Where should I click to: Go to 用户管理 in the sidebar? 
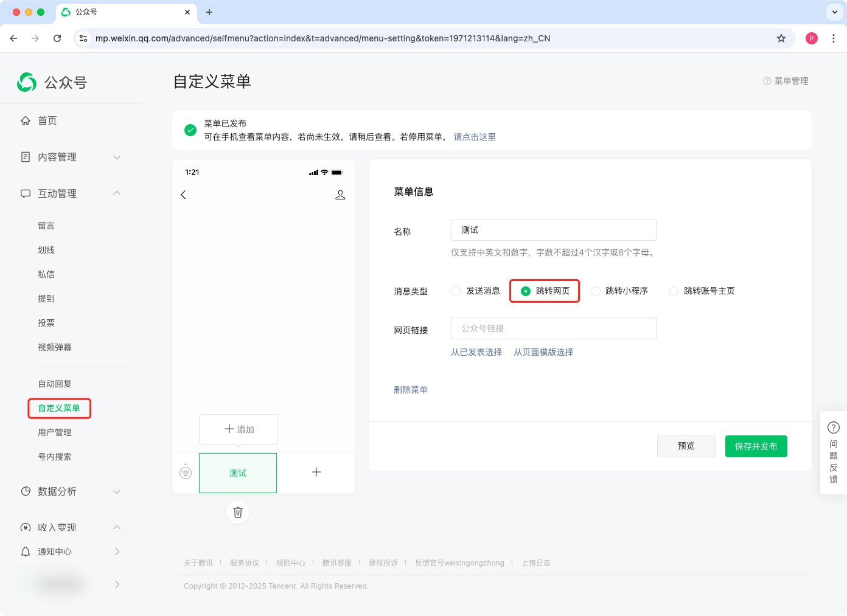point(55,432)
